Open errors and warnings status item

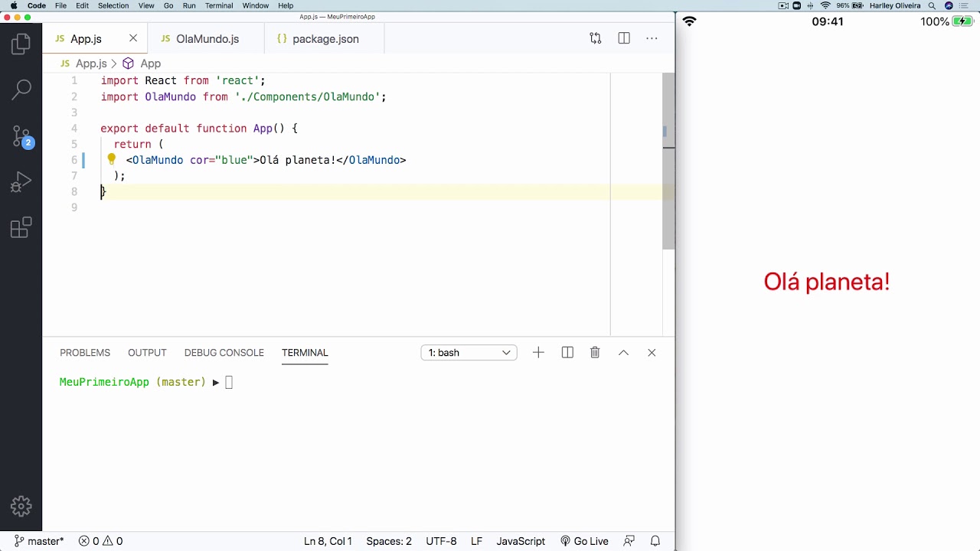101,541
